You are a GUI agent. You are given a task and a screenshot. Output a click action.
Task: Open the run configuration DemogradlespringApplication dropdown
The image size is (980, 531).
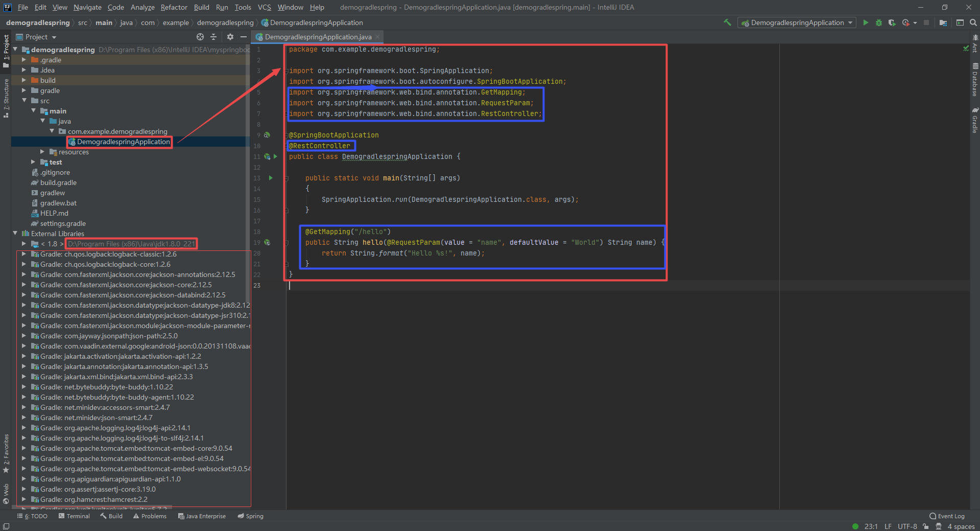tap(797, 22)
